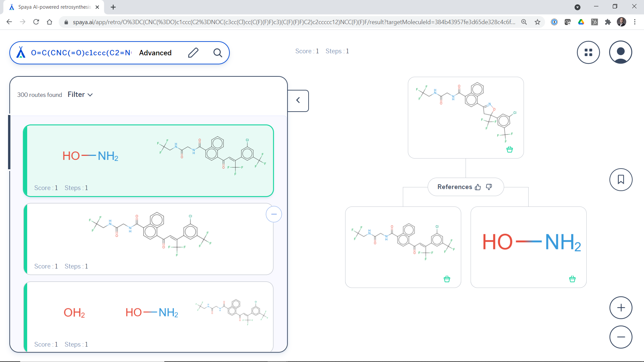
Task: Click thumbs up next to References
Action: pyautogui.click(x=478, y=187)
